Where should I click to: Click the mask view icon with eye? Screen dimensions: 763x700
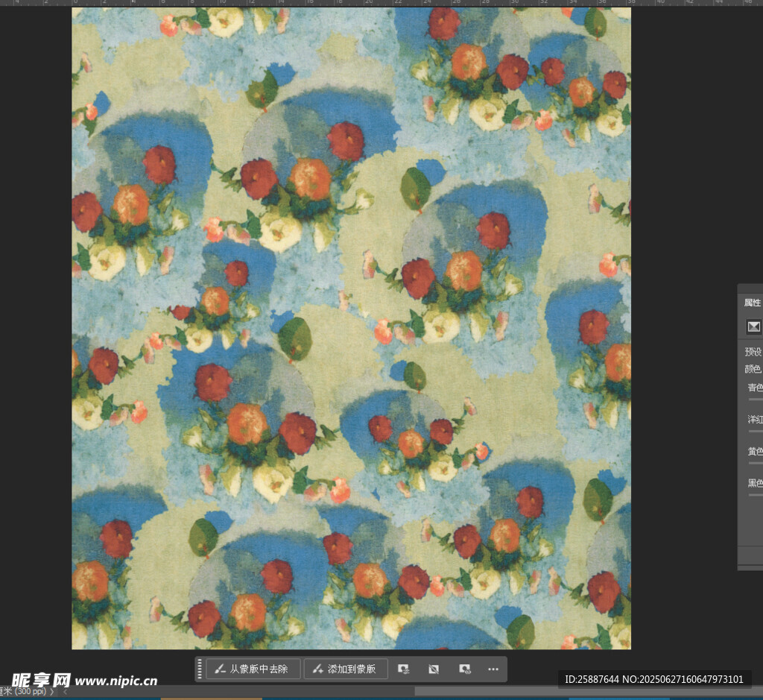464,669
